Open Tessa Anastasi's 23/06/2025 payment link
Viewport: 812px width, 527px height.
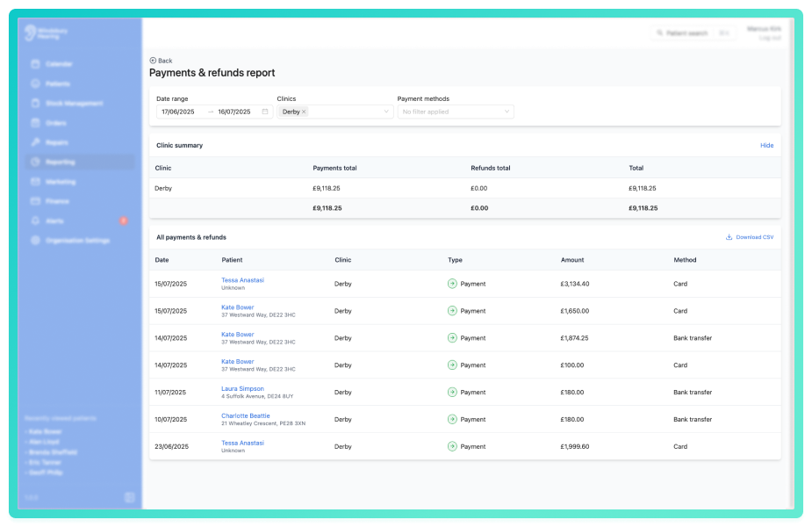point(242,443)
